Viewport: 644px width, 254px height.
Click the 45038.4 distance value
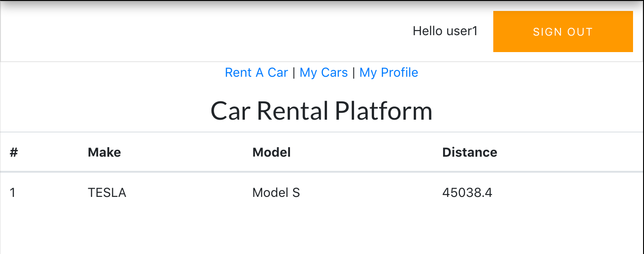(467, 193)
